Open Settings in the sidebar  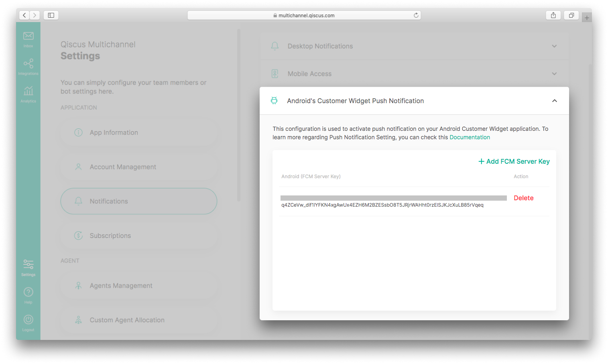[x=28, y=268]
